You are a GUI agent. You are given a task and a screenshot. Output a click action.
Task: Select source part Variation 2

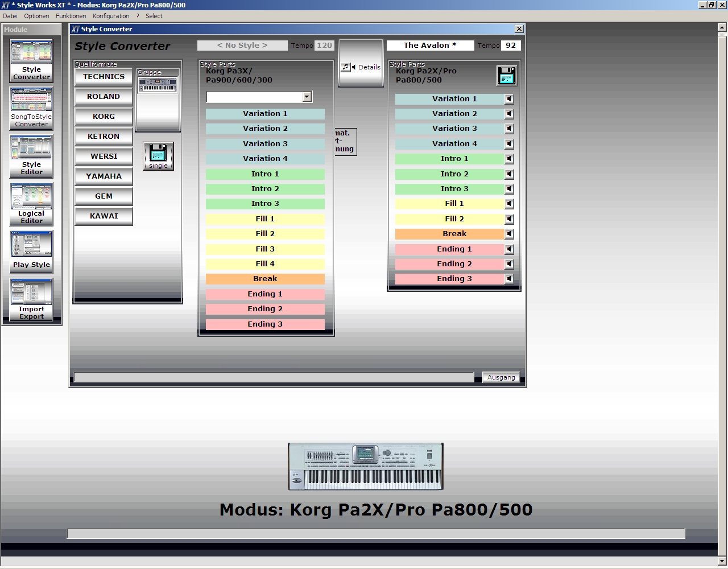click(265, 129)
